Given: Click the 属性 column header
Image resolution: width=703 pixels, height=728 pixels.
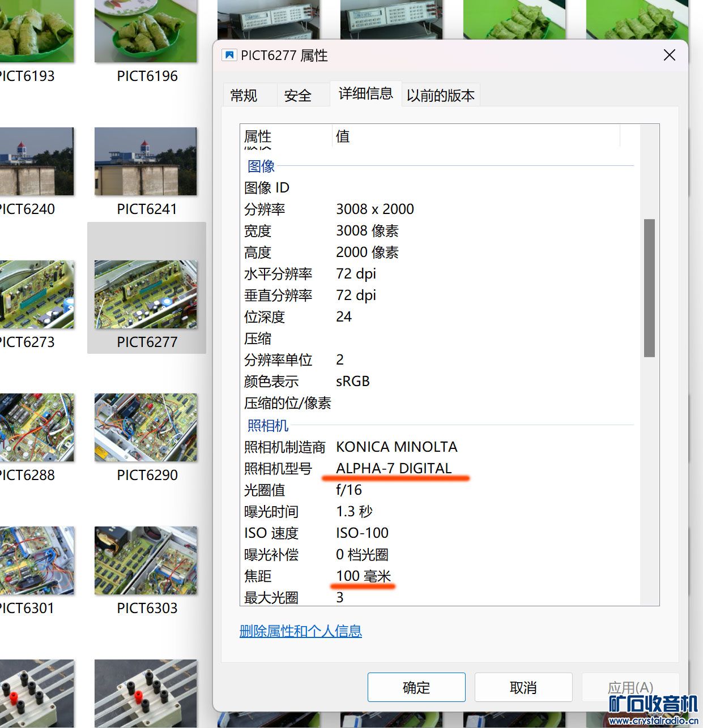Looking at the screenshot, I should (286, 136).
